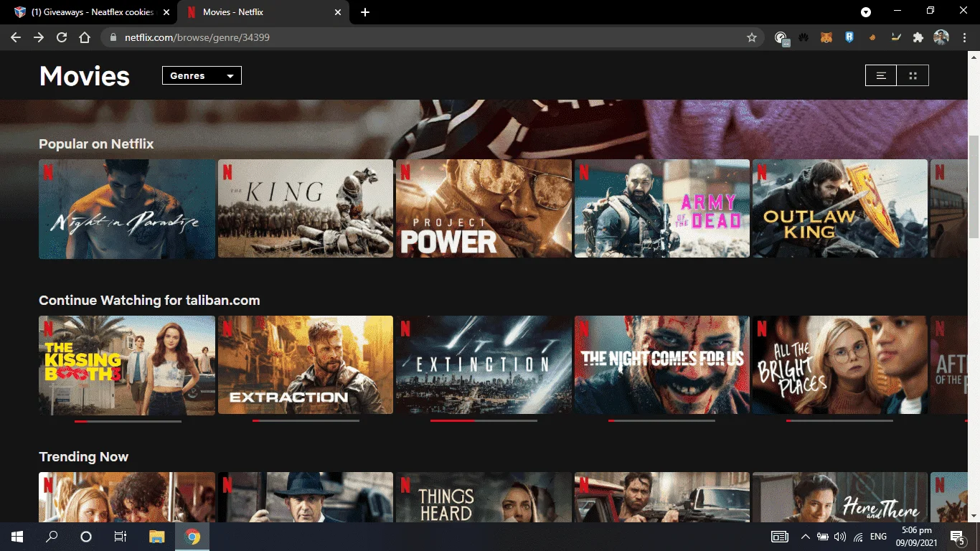Click Extinction watch progress bar
The image size is (980, 551).
pos(484,421)
